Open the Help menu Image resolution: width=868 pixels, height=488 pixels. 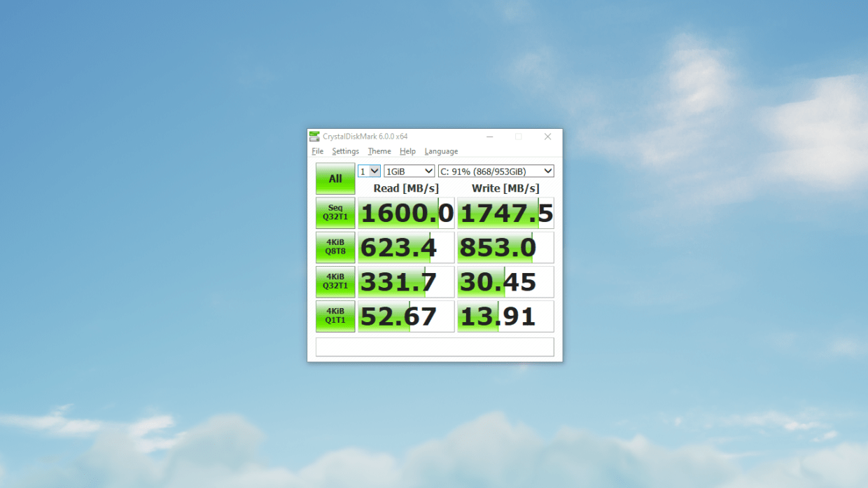407,151
